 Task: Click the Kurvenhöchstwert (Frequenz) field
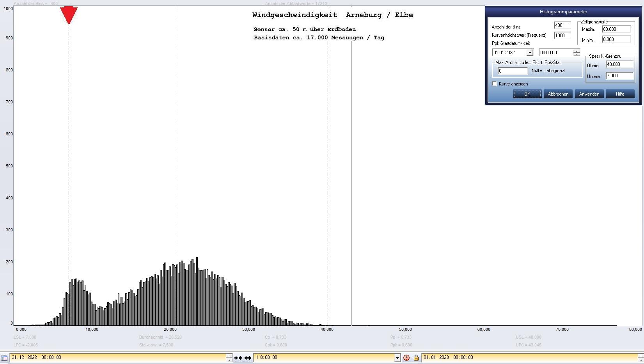click(x=562, y=35)
